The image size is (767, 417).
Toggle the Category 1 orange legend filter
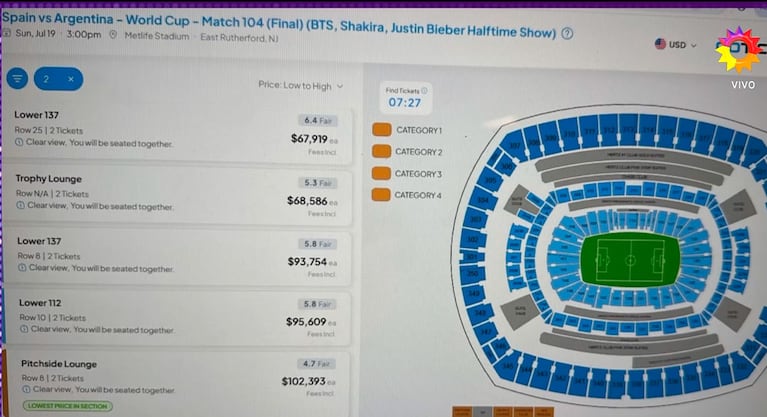(382, 130)
